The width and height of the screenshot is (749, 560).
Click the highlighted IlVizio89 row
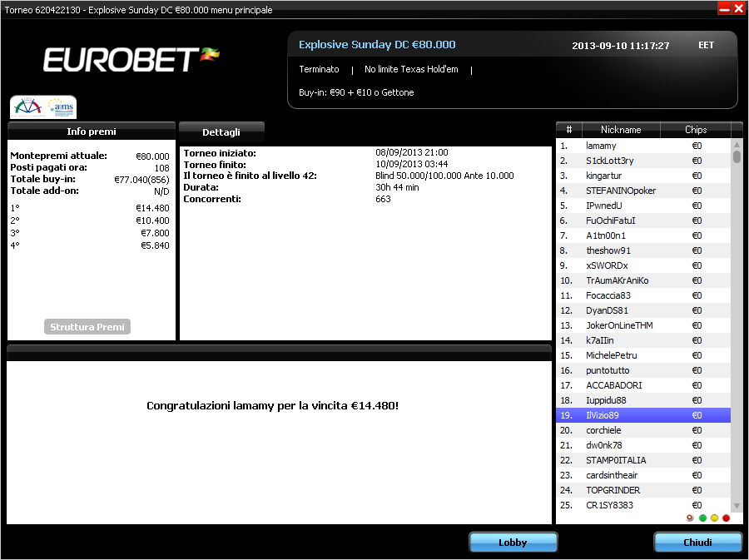tap(643, 415)
